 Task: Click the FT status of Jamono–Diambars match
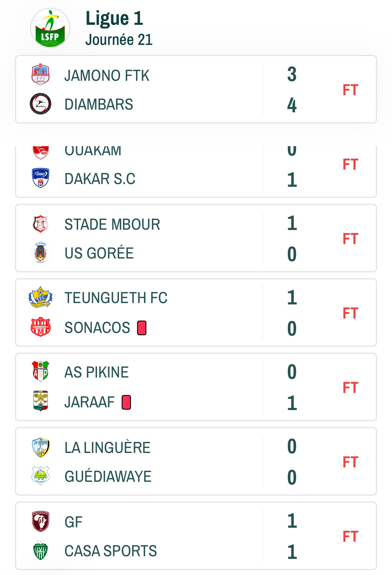coord(350,90)
